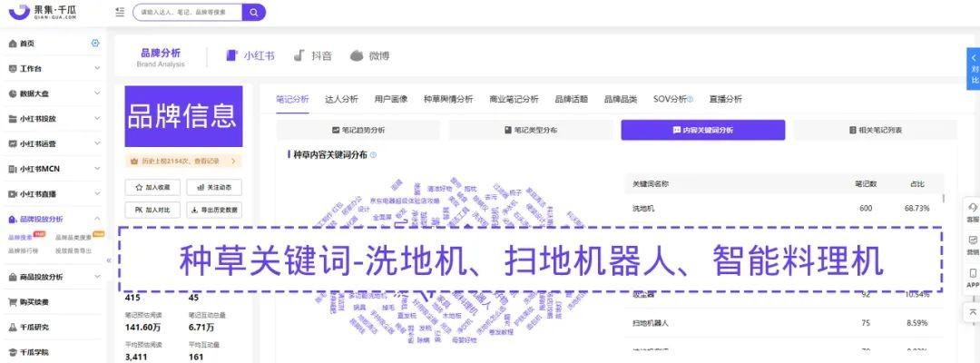Open the blue 对比 side panel tab

[974, 68]
